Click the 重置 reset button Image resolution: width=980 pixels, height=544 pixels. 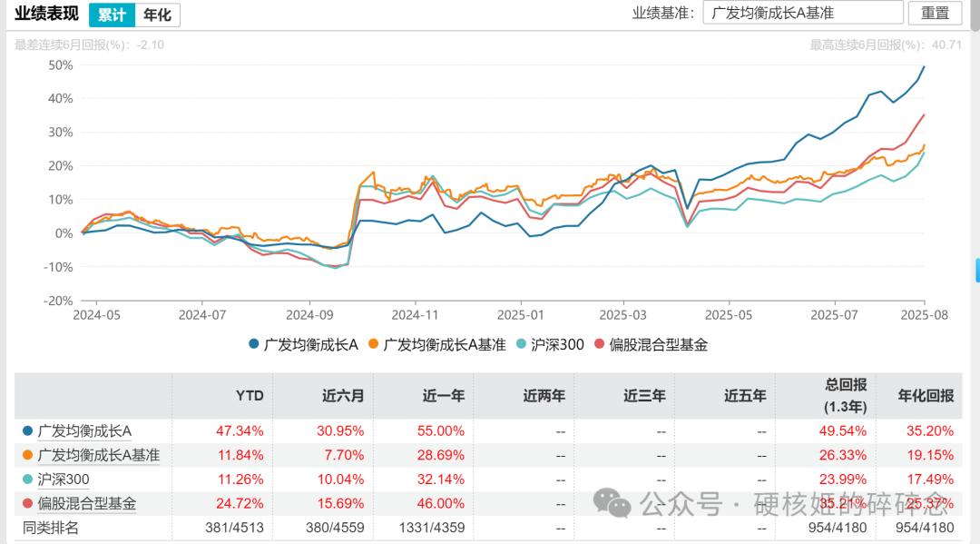(x=935, y=13)
